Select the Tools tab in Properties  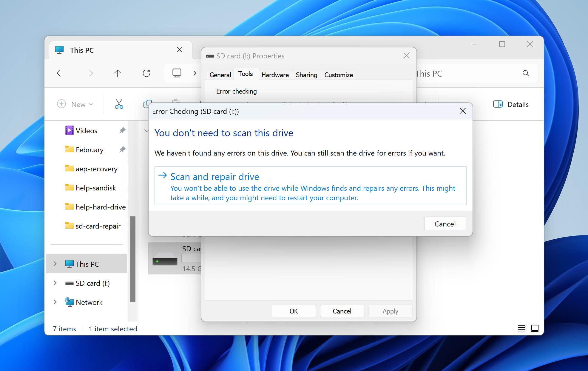(246, 75)
